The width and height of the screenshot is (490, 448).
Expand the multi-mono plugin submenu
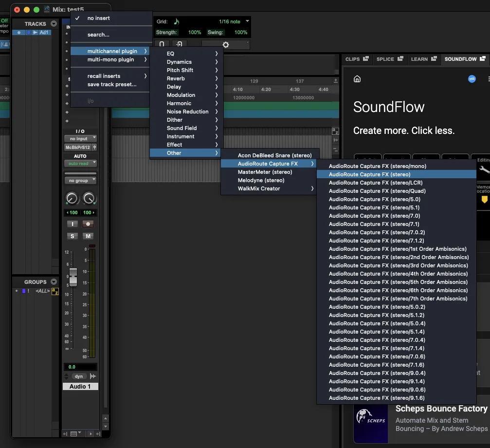tap(110, 59)
